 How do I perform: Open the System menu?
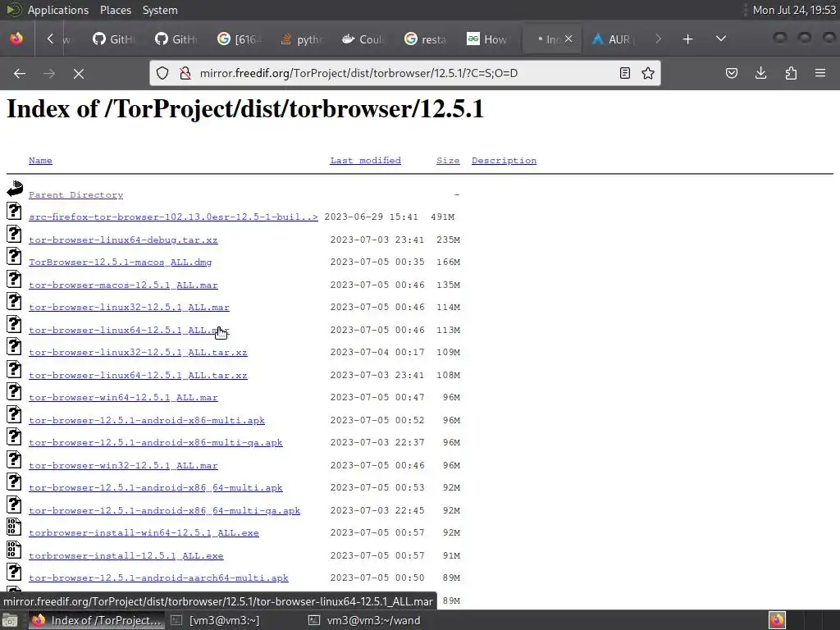(x=160, y=10)
